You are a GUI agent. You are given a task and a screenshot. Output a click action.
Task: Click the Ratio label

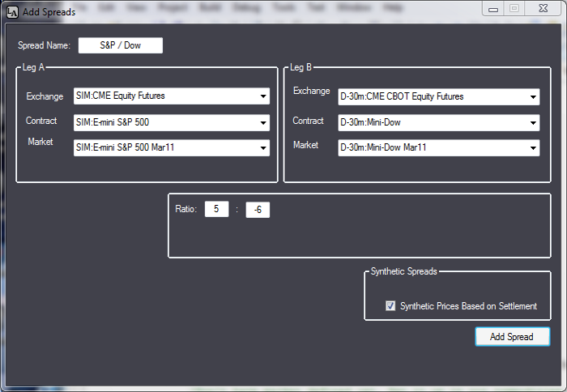[185, 209]
